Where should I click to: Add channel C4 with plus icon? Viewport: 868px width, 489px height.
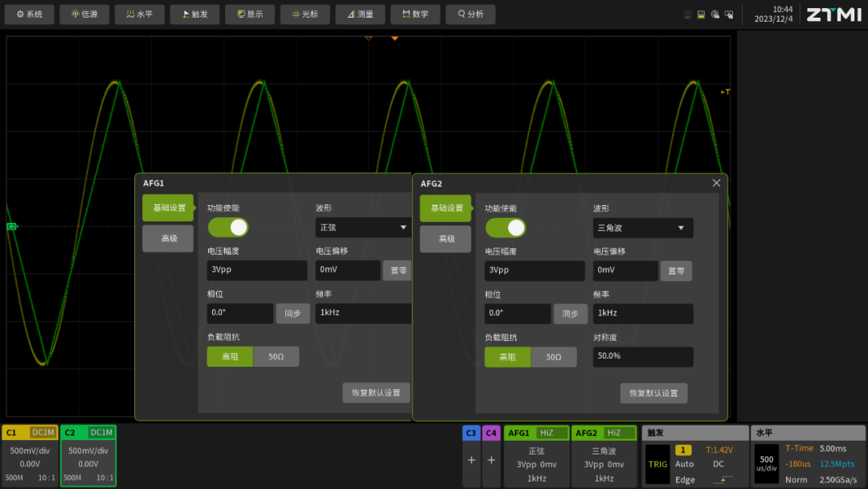pos(491,461)
